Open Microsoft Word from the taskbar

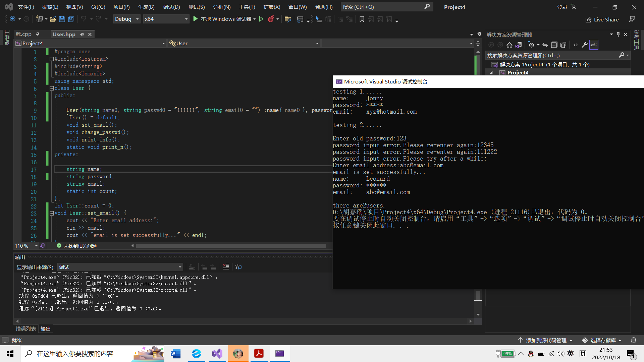[175, 354]
